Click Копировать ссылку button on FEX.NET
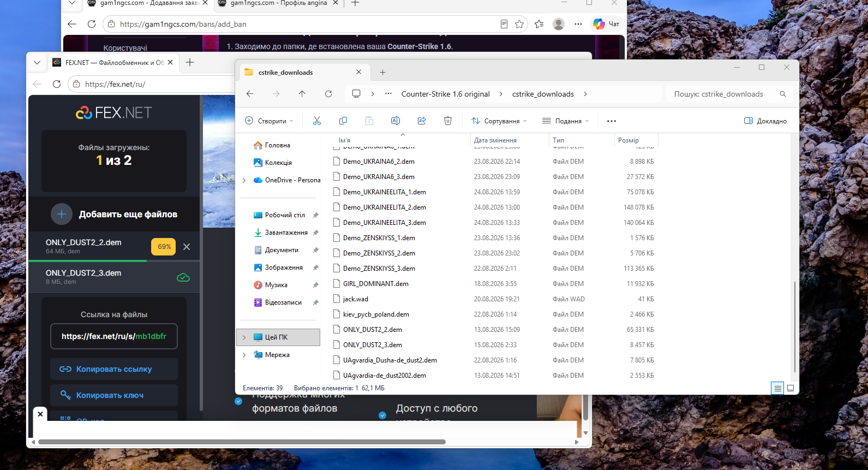 click(114, 369)
